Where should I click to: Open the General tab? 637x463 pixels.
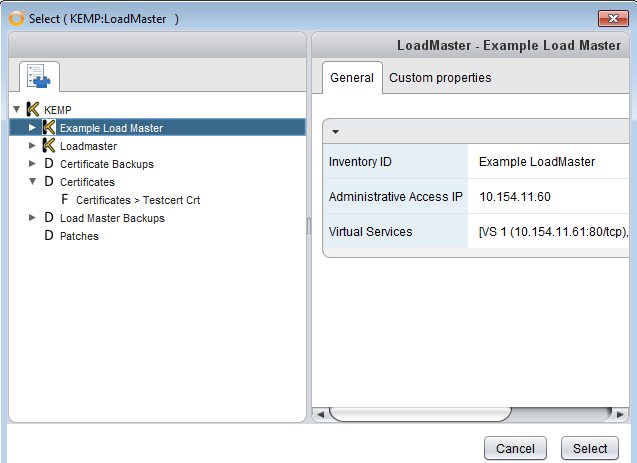352,78
